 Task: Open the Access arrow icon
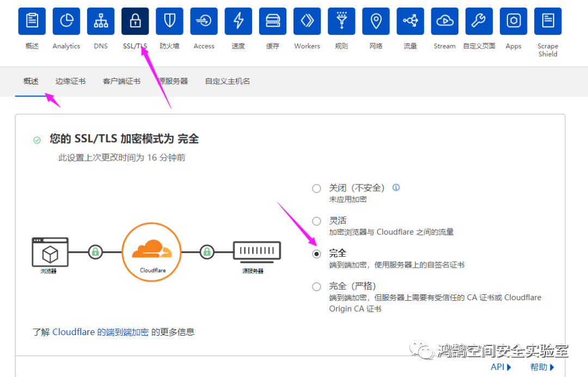pos(204,21)
